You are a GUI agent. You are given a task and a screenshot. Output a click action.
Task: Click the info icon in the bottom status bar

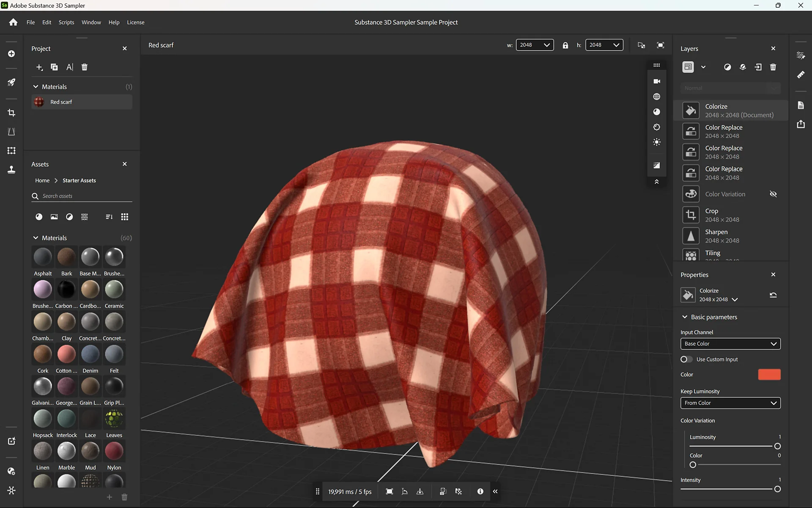coord(480,491)
